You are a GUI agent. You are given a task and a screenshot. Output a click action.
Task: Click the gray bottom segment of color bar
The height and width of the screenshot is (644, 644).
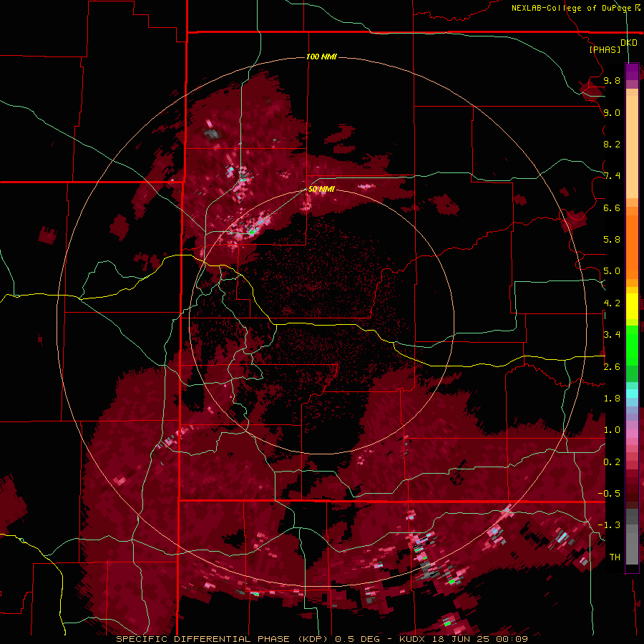(x=632, y=537)
